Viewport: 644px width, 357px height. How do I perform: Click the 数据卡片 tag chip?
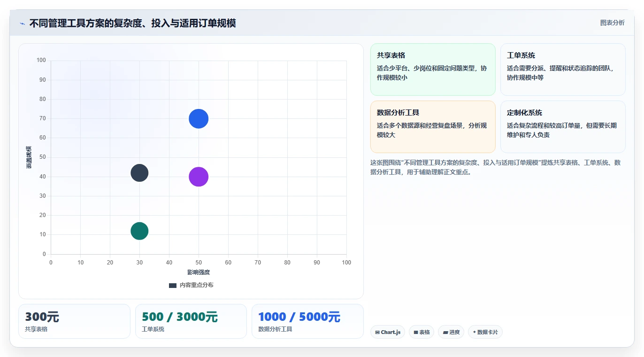485,332
